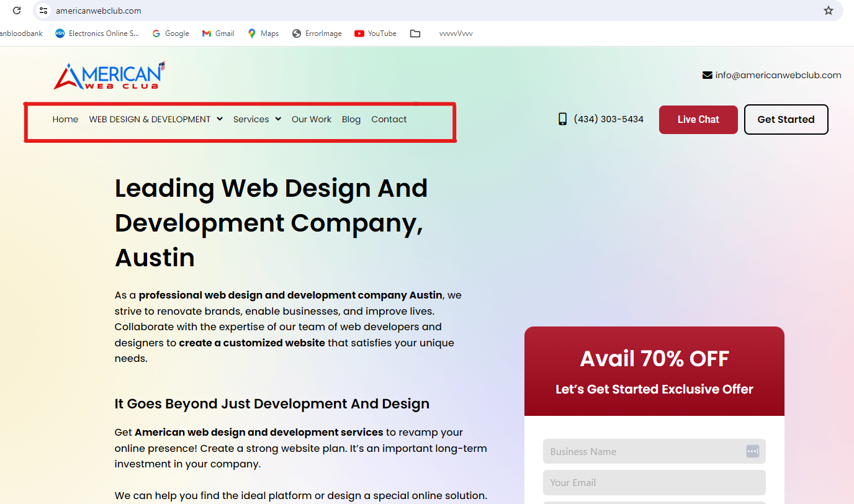Open the unnamed bookmarks folder icon
The height and width of the screenshot is (504, 854).
tap(415, 34)
